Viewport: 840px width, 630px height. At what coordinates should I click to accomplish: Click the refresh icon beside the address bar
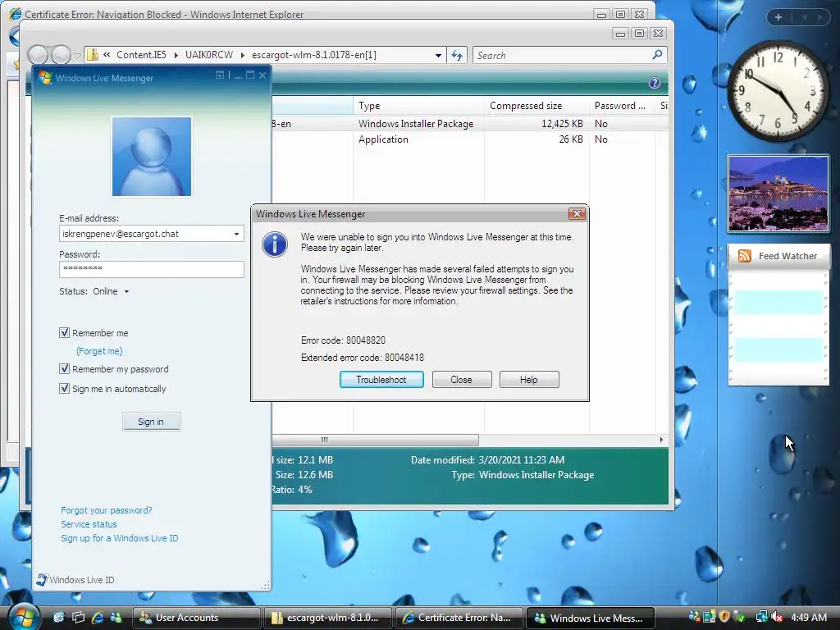click(x=457, y=55)
